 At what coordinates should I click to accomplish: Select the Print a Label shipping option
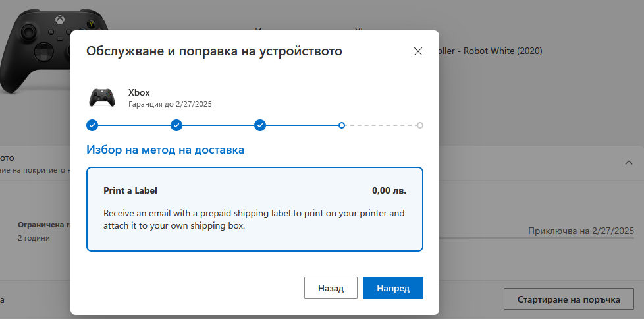tap(255, 209)
